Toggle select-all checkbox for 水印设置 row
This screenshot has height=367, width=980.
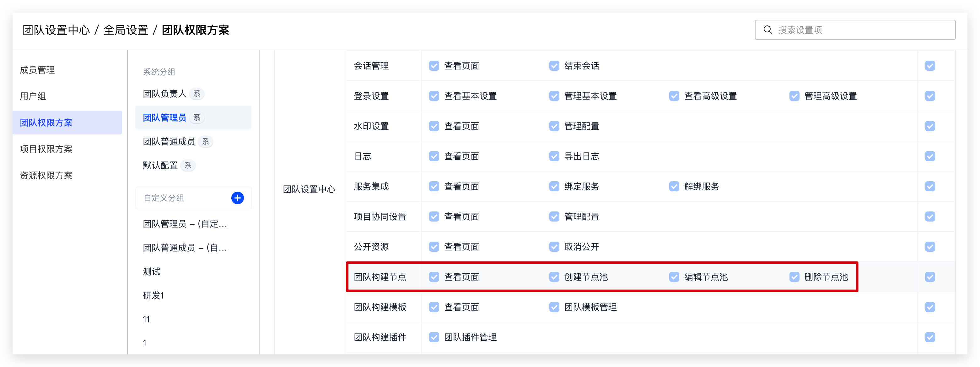point(930,126)
